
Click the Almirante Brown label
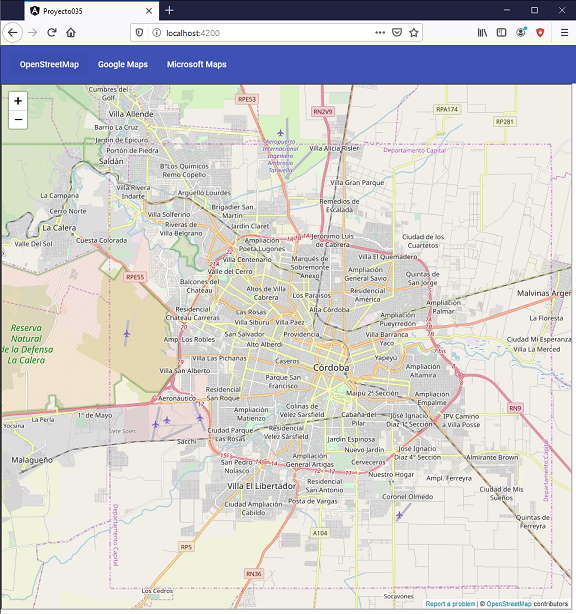click(x=492, y=457)
